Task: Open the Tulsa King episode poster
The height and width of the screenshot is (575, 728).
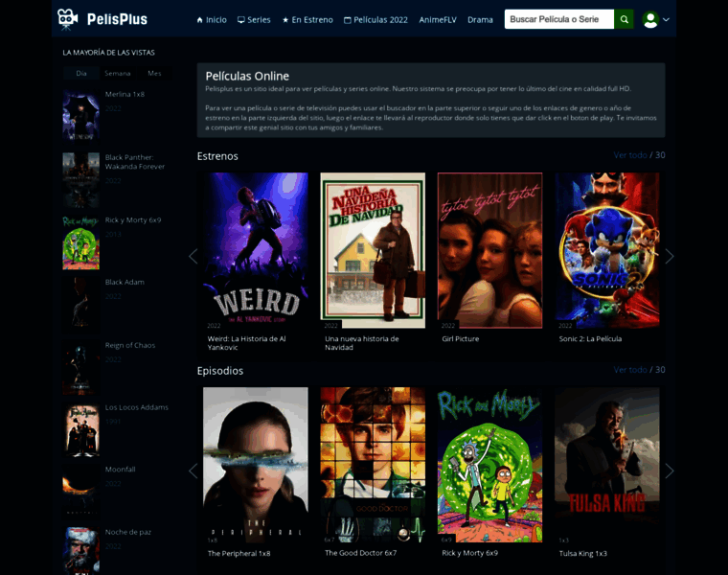Action: tap(606, 465)
